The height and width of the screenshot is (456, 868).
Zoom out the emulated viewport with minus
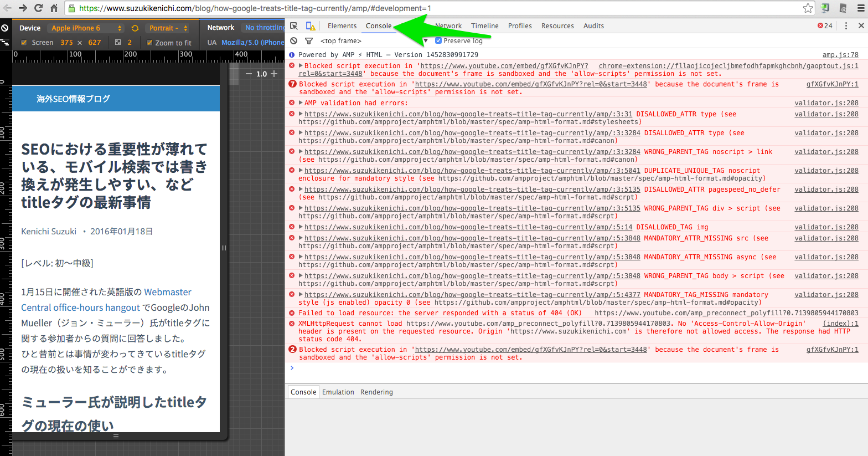click(x=249, y=74)
